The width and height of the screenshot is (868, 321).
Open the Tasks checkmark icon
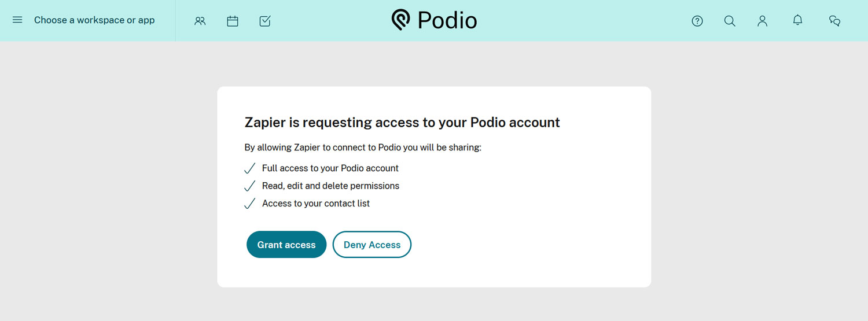[x=265, y=21]
